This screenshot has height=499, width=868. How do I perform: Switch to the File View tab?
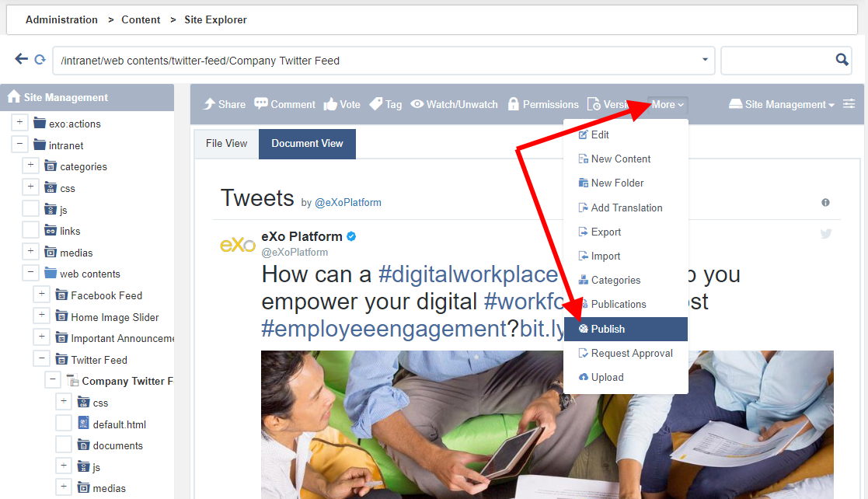226,144
